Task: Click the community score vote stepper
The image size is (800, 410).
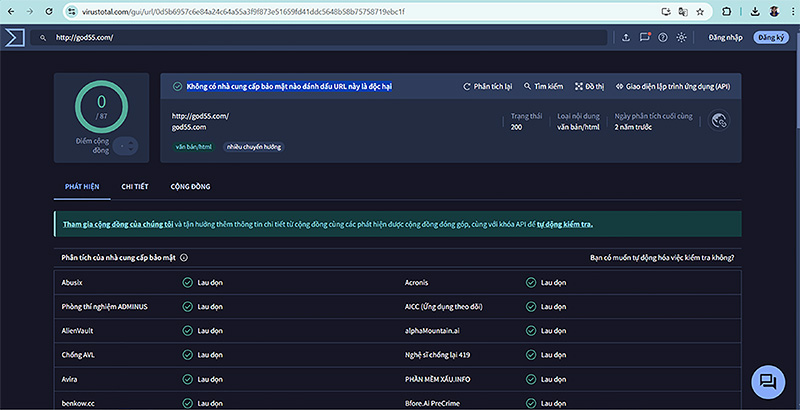Action: (x=125, y=146)
